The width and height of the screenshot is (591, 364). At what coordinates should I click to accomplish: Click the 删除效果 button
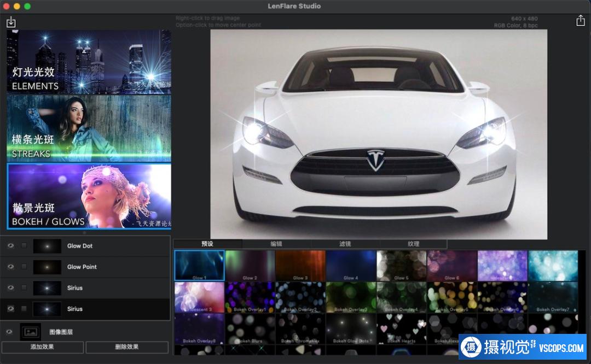pyautogui.click(x=127, y=347)
